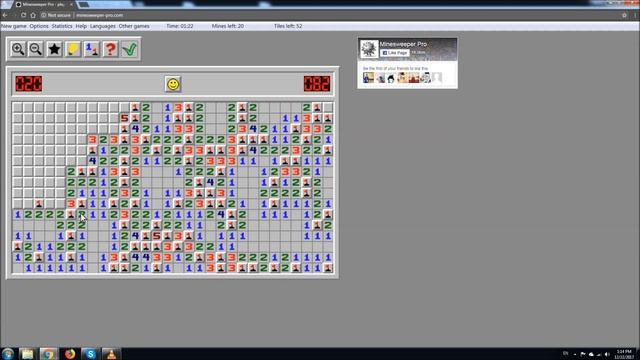The image size is (640, 360).
Task: Close the Minesweeper Pro browser tab
Action: click(x=71, y=4)
